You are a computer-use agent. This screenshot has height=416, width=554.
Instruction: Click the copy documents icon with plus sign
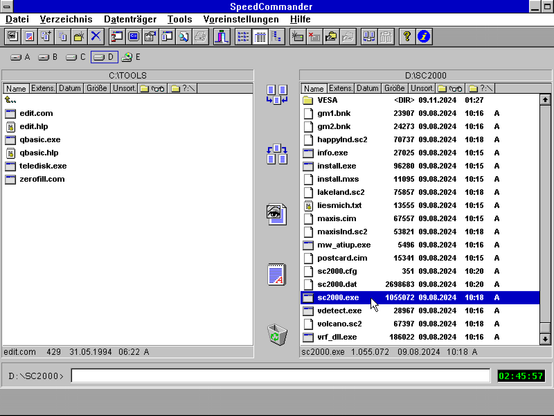click(46, 36)
